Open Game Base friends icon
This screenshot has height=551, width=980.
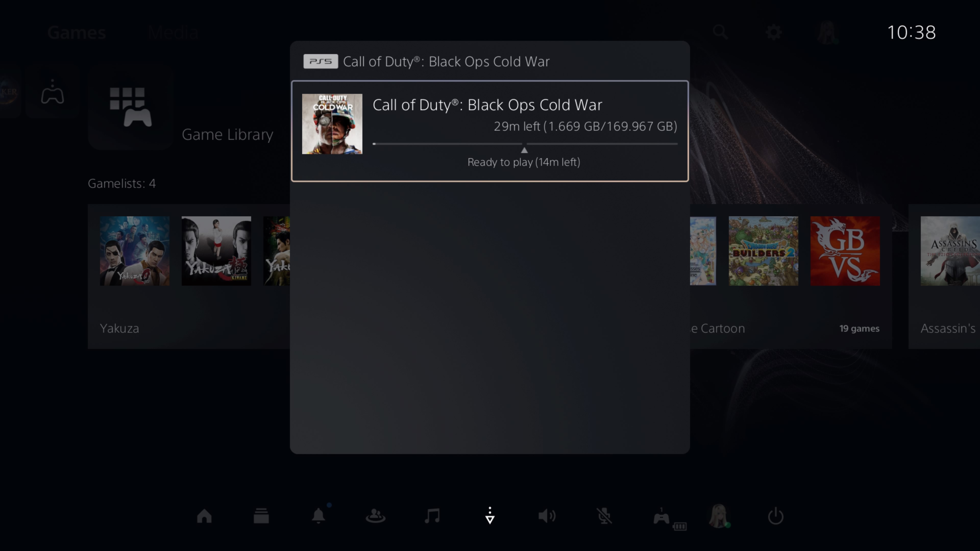375,516
